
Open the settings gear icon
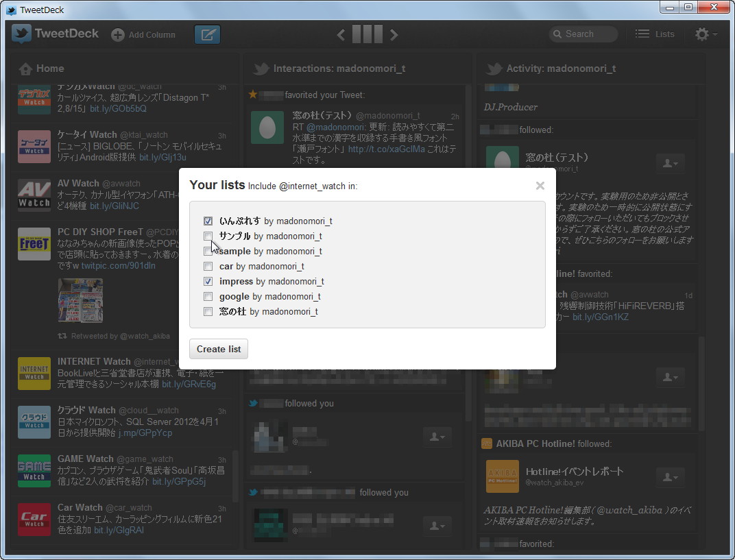click(x=701, y=34)
